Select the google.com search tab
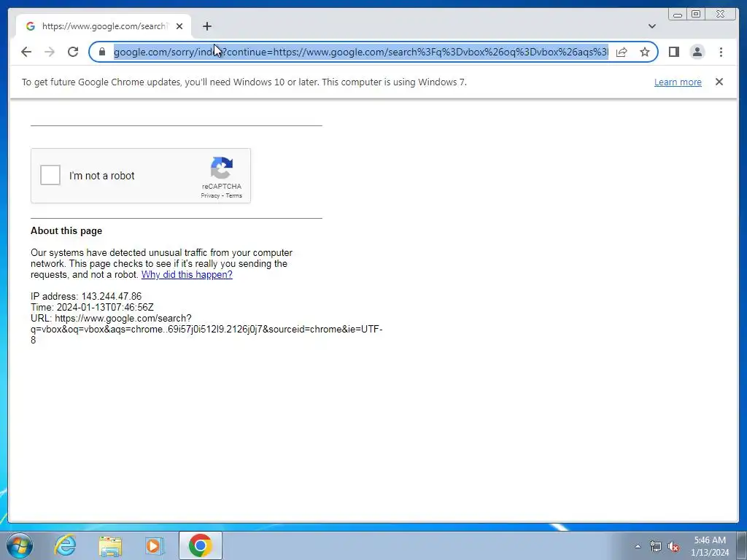747x560 pixels. (x=104, y=26)
